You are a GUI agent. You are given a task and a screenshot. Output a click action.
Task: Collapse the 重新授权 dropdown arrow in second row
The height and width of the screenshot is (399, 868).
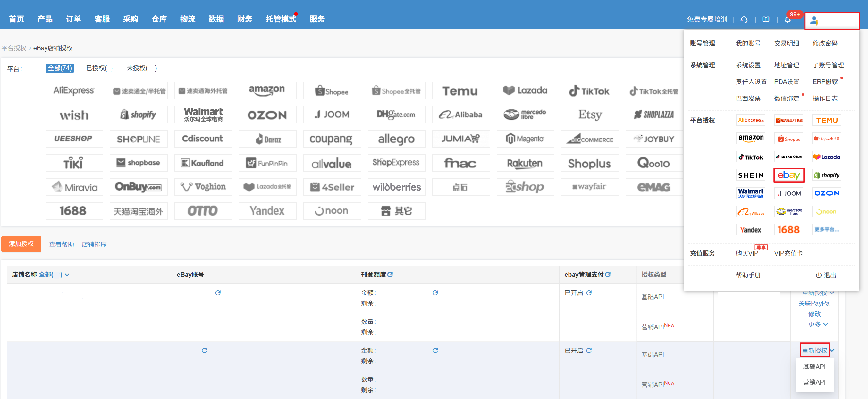point(832,351)
